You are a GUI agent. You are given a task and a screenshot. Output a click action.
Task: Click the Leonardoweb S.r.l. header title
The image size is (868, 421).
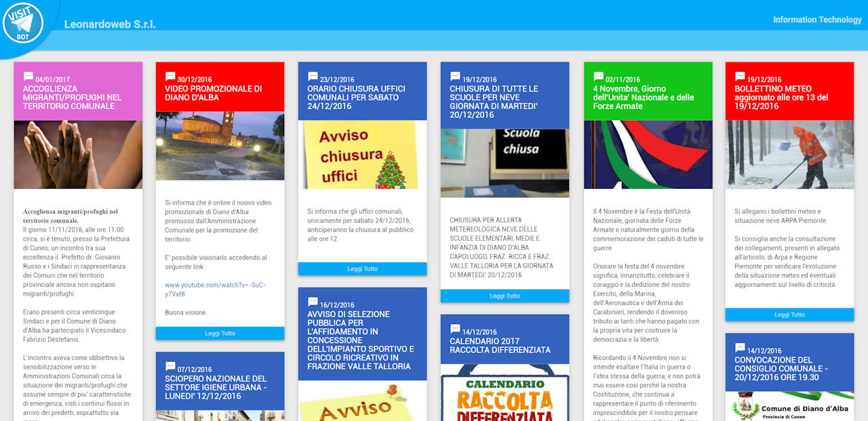pyautogui.click(x=110, y=24)
